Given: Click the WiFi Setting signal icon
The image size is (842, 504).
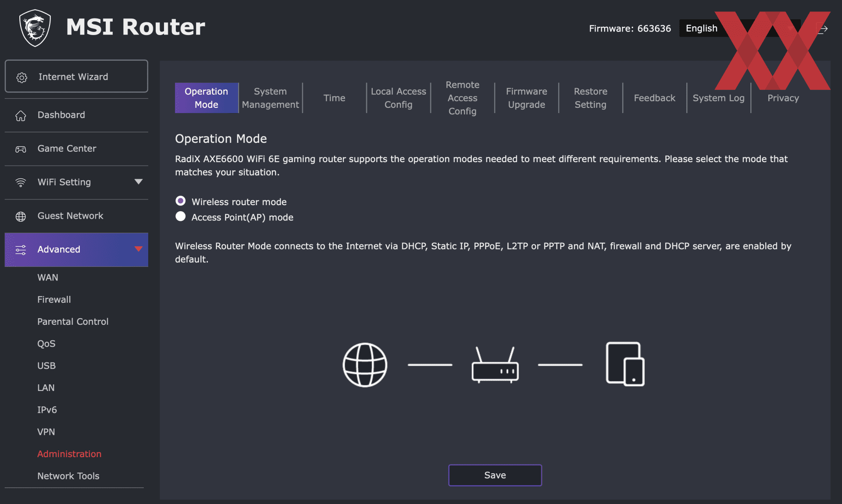Looking at the screenshot, I should coord(21,182).
